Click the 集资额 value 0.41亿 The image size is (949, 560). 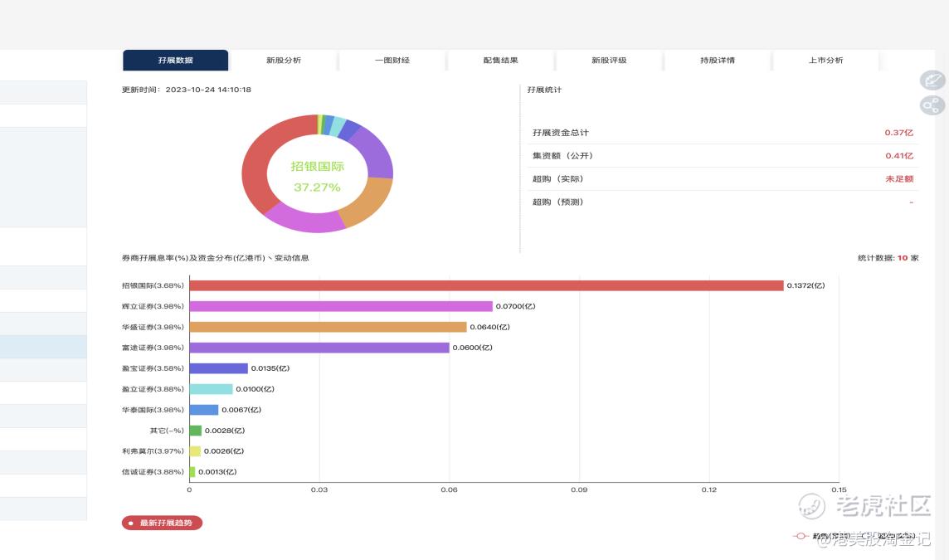coord(899,156)
